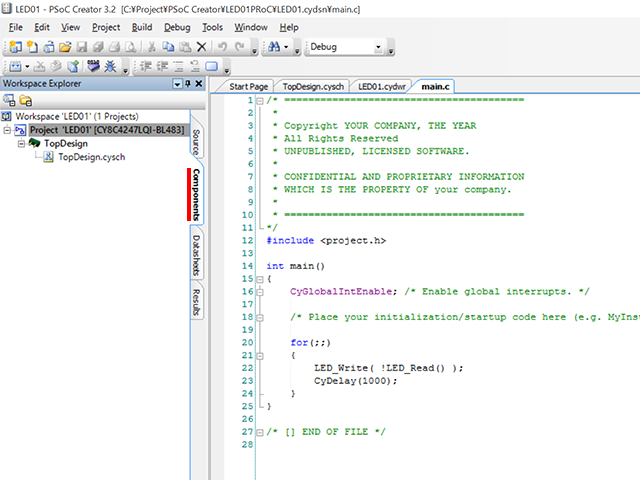Open the build toolbar overflow options arrow
The width and height of the screenshot is (640, 480).
coord(125,68)
